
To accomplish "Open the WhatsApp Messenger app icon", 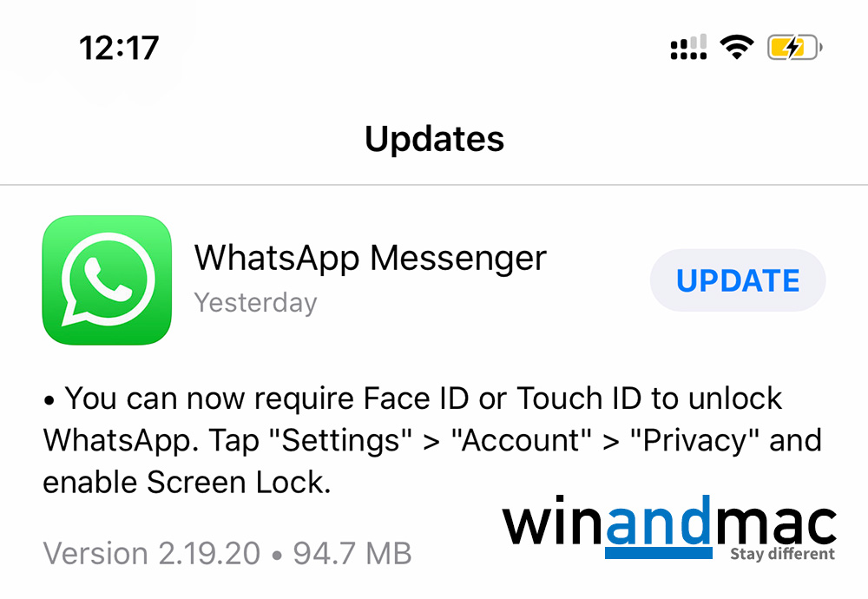I will point(107,280).
